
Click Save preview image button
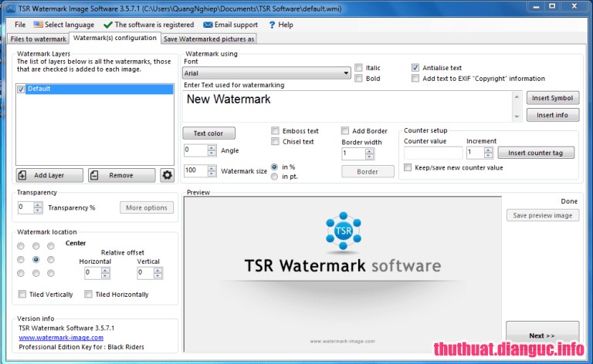coord(543,215)
